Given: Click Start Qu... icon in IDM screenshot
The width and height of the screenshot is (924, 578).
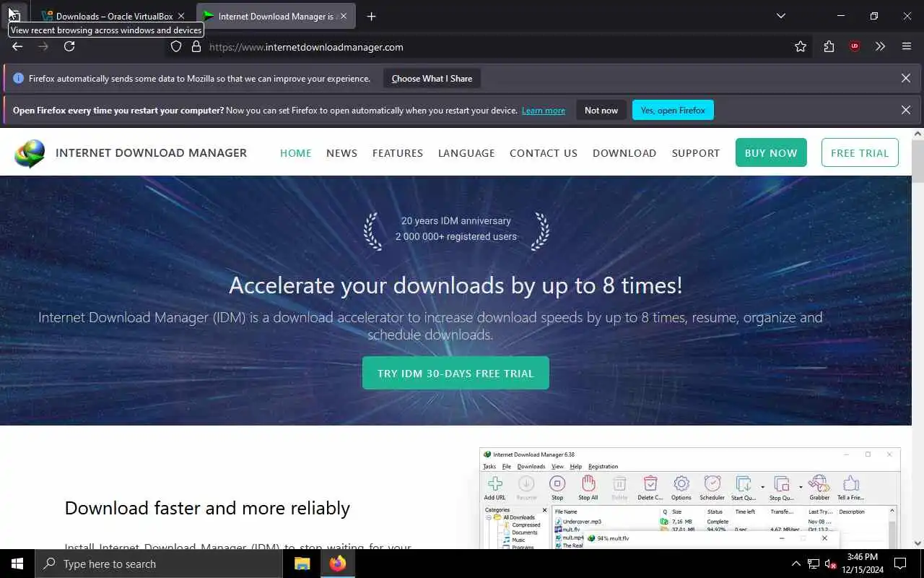Looking at the screenshot, I should [743, 488].
